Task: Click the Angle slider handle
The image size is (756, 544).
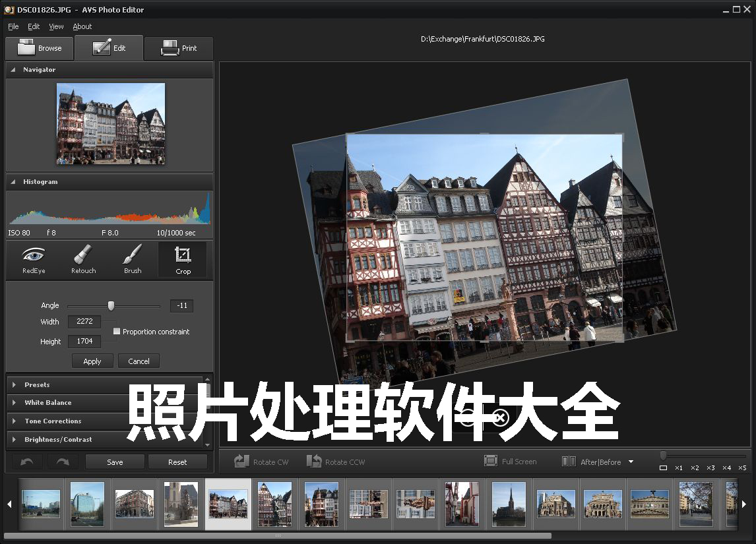Action: (111, 305)
